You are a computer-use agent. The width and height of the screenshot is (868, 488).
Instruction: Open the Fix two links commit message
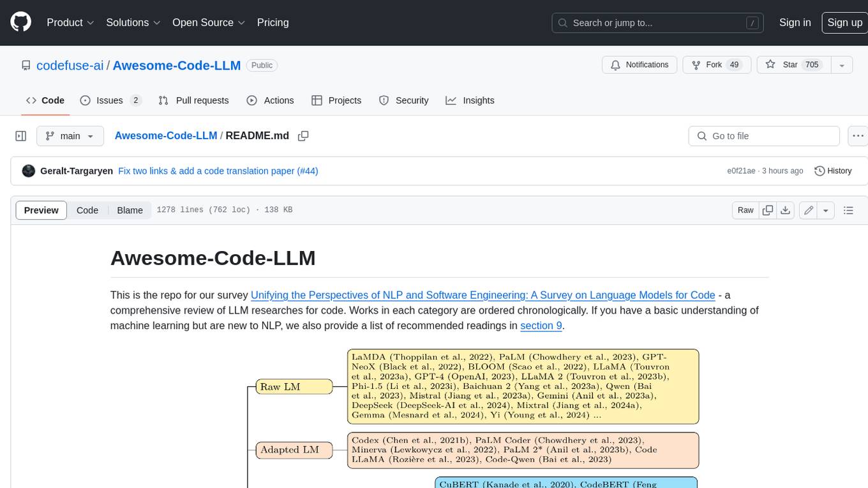(207, 171)
